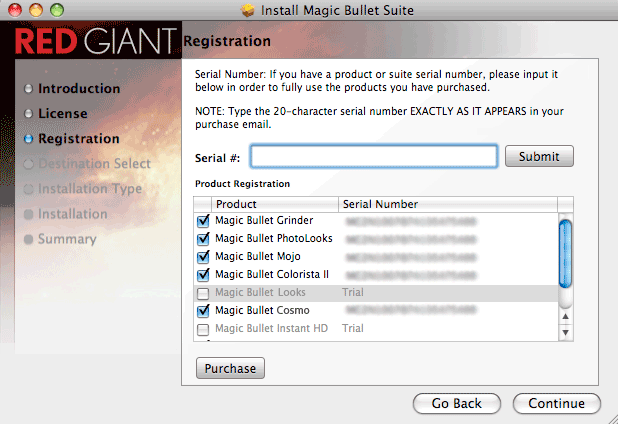618x424 pixels.
Task: Click the blue Registration step bullet
Action: (28, 139)
